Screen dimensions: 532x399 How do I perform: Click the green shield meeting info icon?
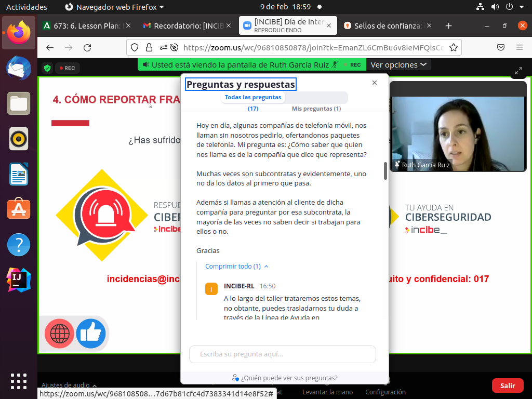click(x=47, y=68)
